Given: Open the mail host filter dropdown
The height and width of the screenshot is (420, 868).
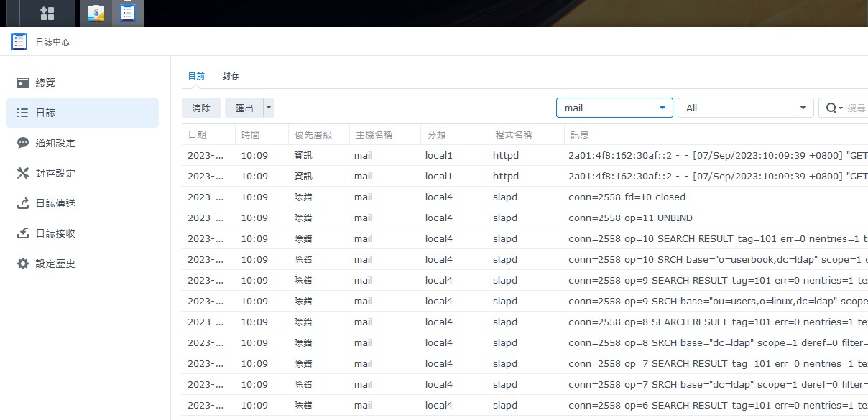Looking at the screenshot, I should [x=614, y=108].
